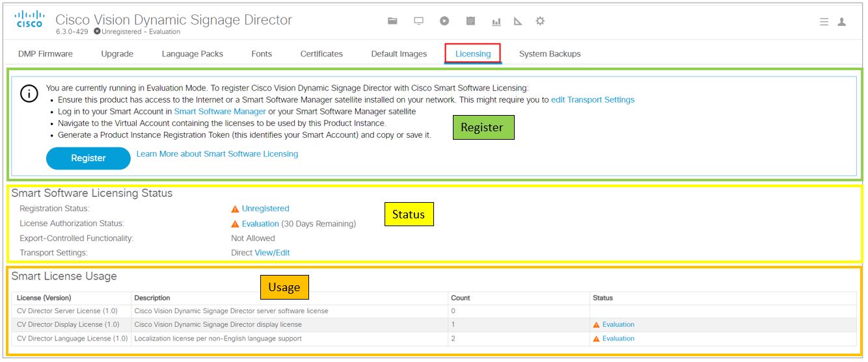Click the blue Register button

[x=88, y=158]
